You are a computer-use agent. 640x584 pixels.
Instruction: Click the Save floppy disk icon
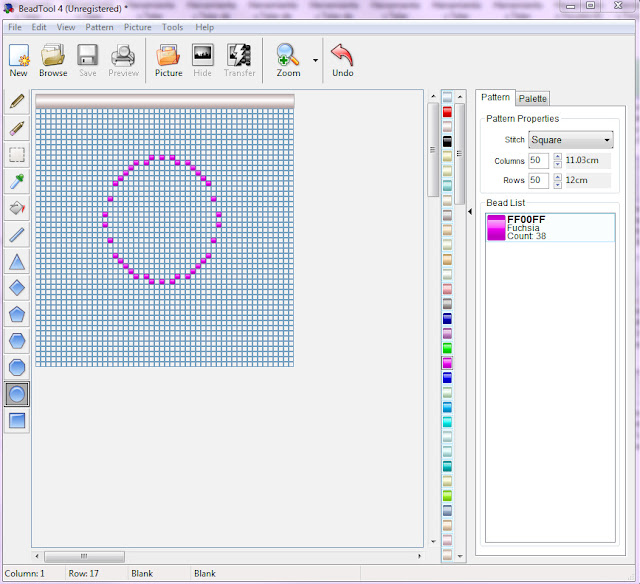point(88,61)
